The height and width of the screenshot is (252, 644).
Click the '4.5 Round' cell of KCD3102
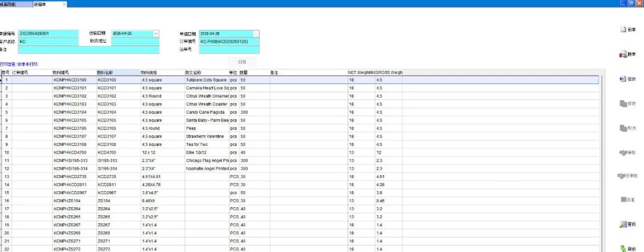pyautogui.click(x=163, y=96)
